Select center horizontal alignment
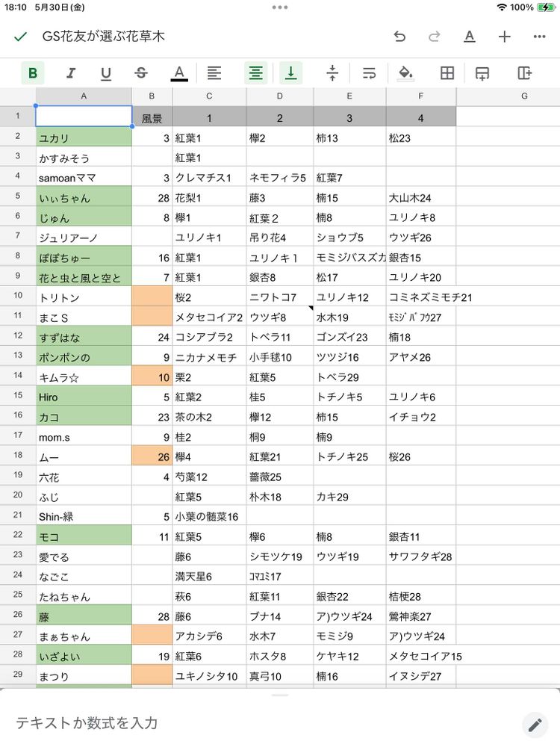560x747 pixels. pos(256,72)
